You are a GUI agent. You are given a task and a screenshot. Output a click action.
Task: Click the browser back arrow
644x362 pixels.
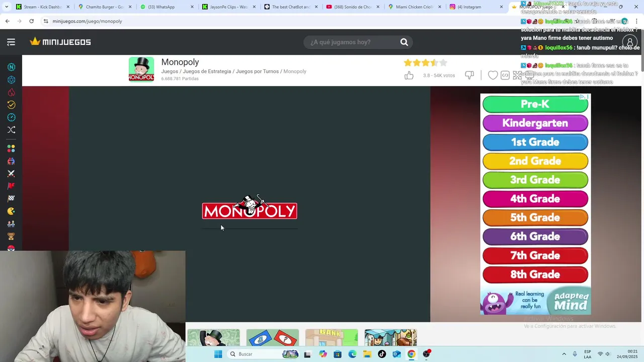pos(7,21)
